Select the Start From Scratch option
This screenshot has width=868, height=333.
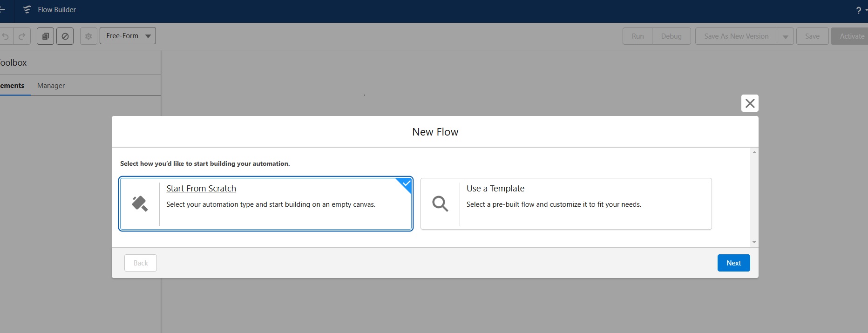click(266, 204)
